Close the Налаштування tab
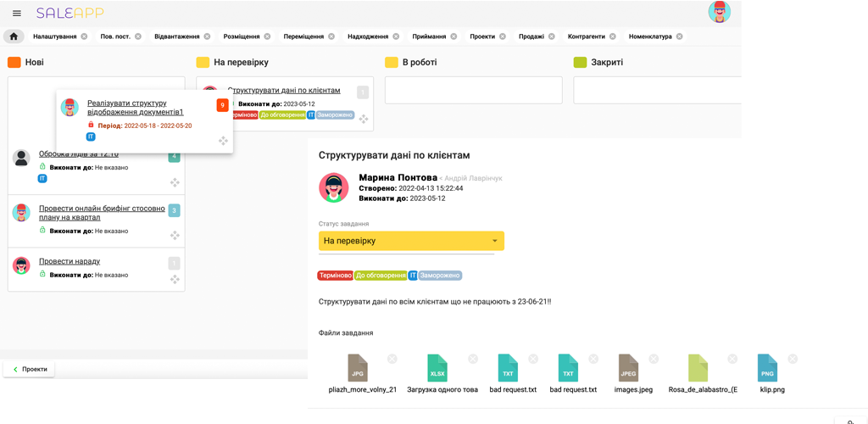 [x=84, y=36]
